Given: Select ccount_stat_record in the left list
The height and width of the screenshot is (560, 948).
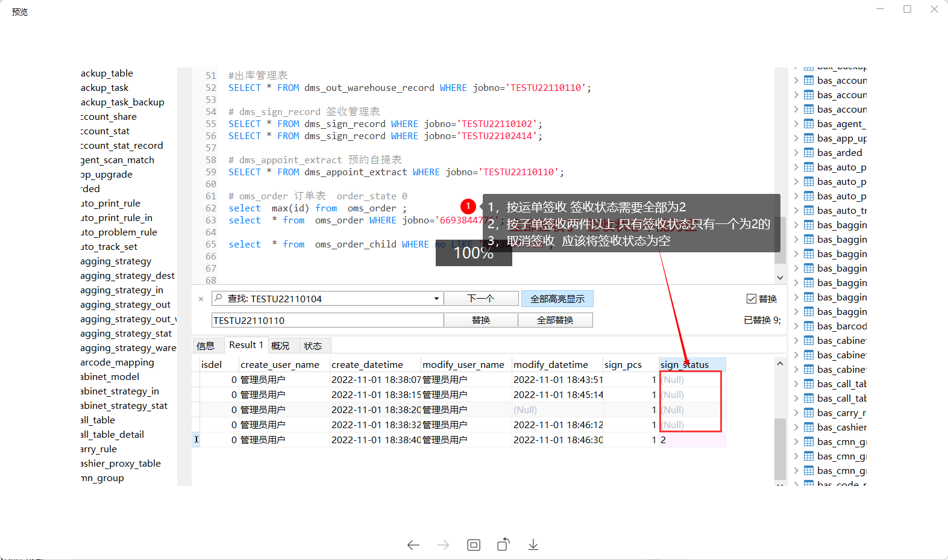Looking at the screenshot, I should point(122,145).
